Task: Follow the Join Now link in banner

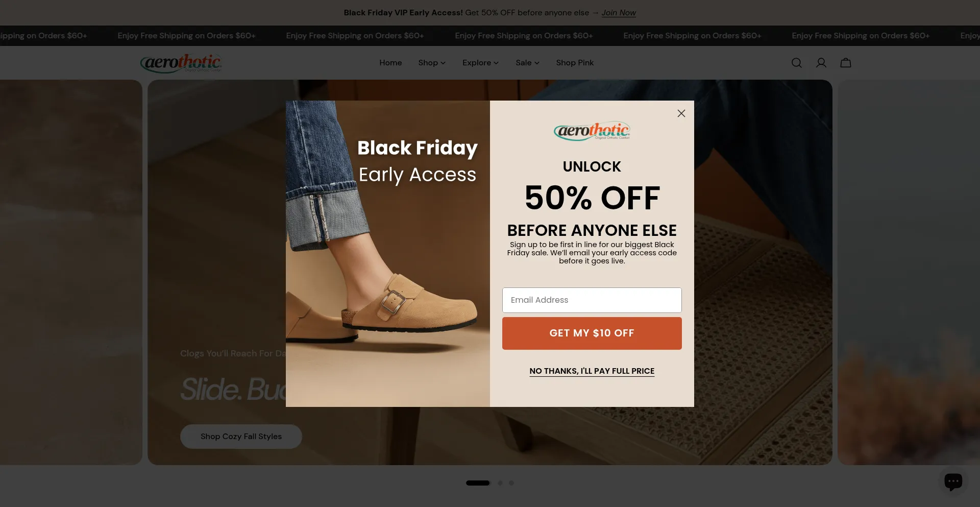Action: pos(619,13)
